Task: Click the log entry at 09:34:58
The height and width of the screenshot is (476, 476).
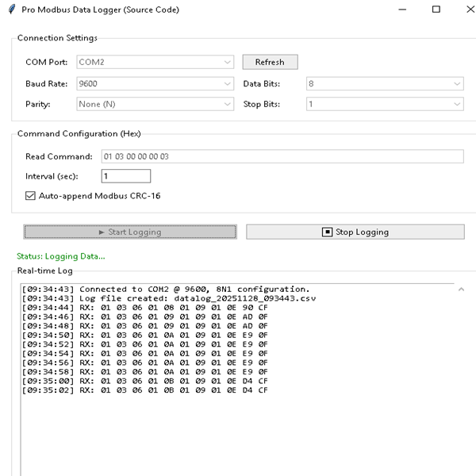Action: (x=145, y=371)
